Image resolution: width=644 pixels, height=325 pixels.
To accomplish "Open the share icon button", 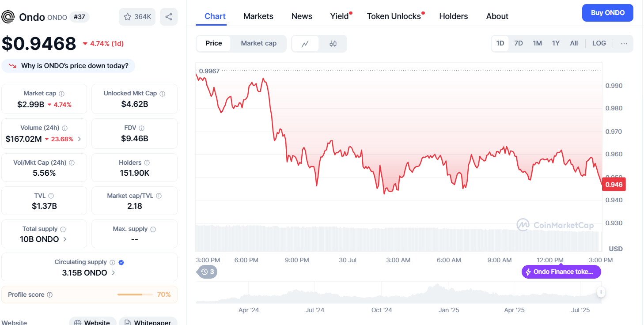I will click(169, 17).
